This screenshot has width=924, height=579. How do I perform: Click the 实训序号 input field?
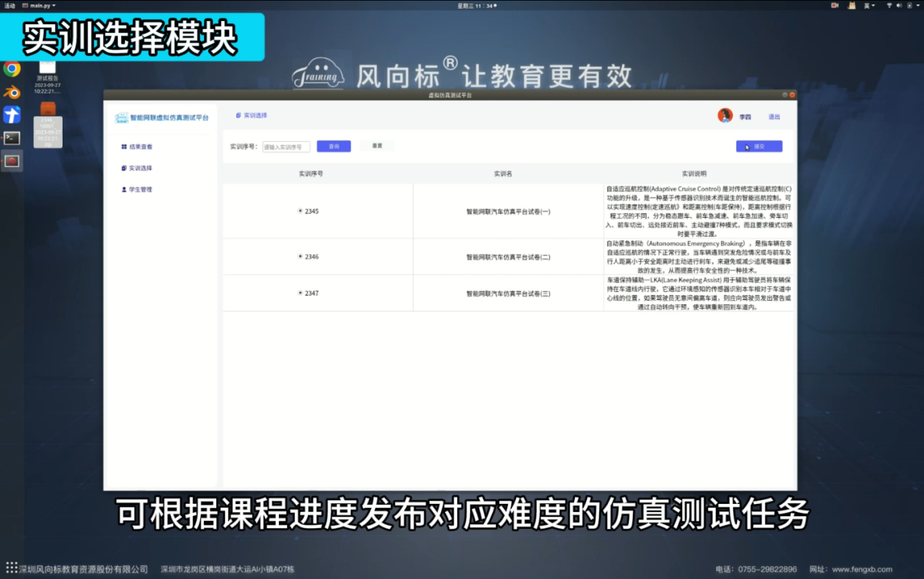point(288,146)
